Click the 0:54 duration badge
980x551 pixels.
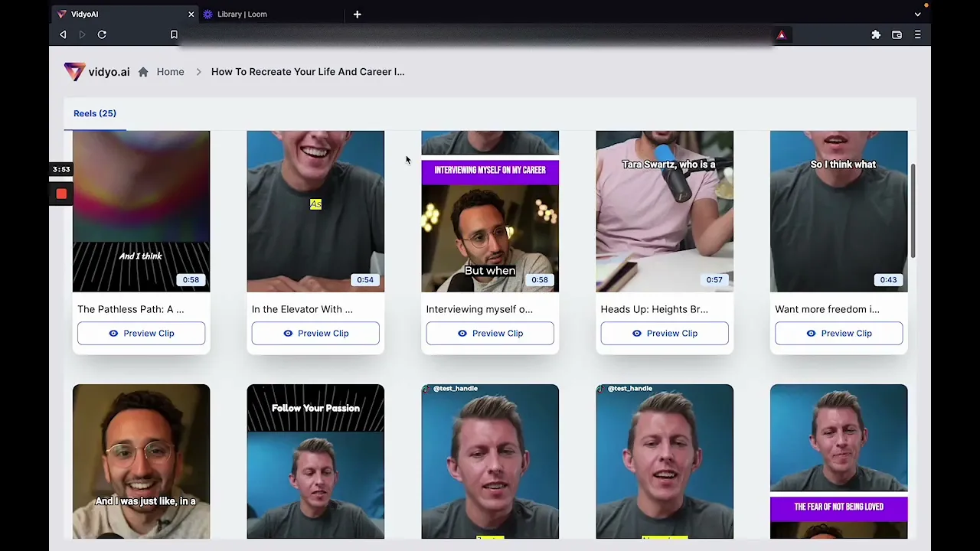pos(365,279)
